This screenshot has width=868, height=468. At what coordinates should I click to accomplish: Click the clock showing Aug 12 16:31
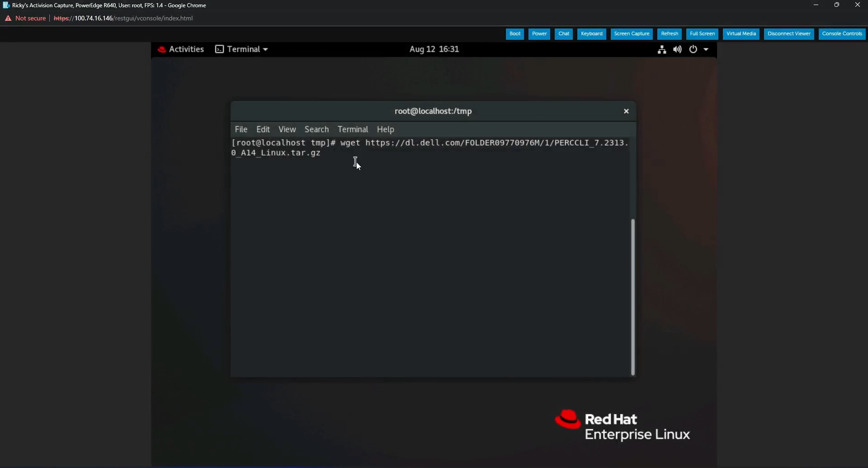coord(433,49)
